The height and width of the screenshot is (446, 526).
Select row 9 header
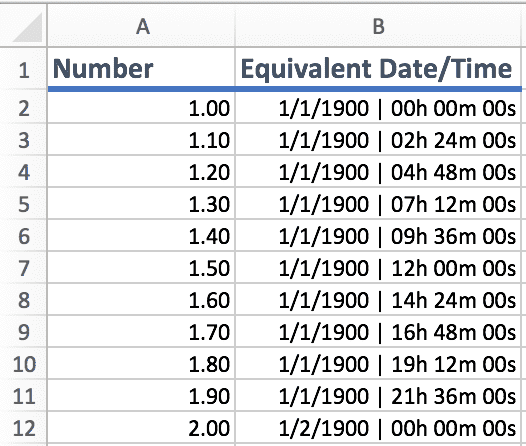(23, 331)
